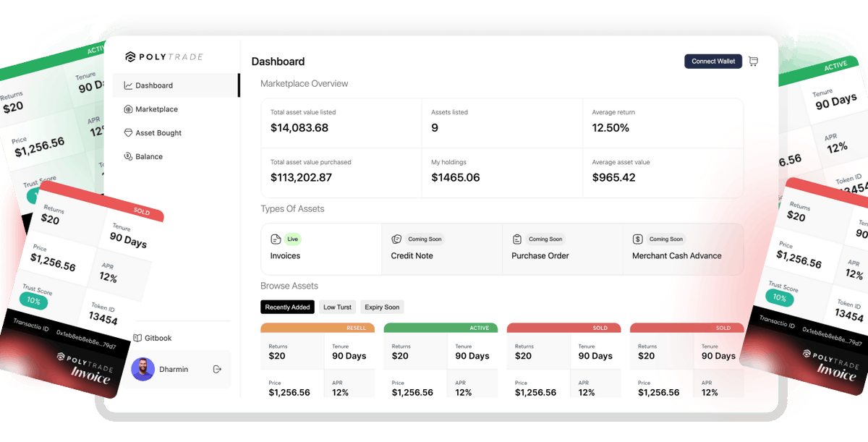The image size is (868, 442).
Task: Open the Purchase Order asset type card
Action: [563, 248]
